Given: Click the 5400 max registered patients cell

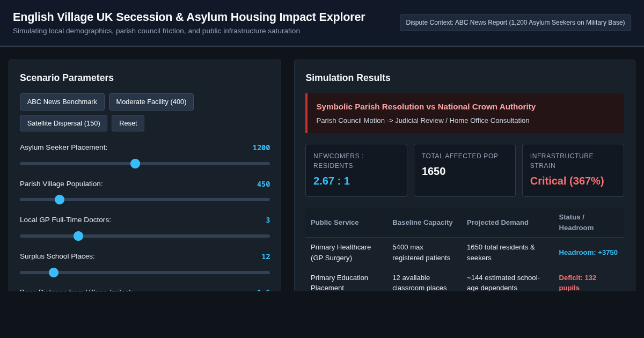Looking at the screenshot, I should (x=425, y=253).
